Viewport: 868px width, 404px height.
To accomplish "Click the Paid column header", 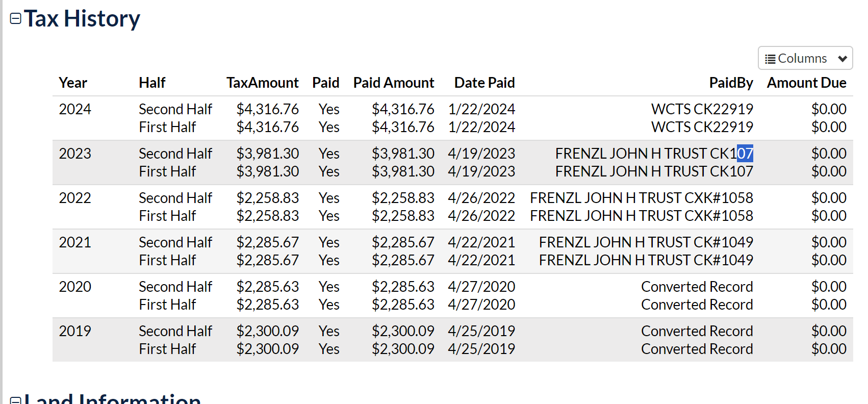I will [326, 83].
